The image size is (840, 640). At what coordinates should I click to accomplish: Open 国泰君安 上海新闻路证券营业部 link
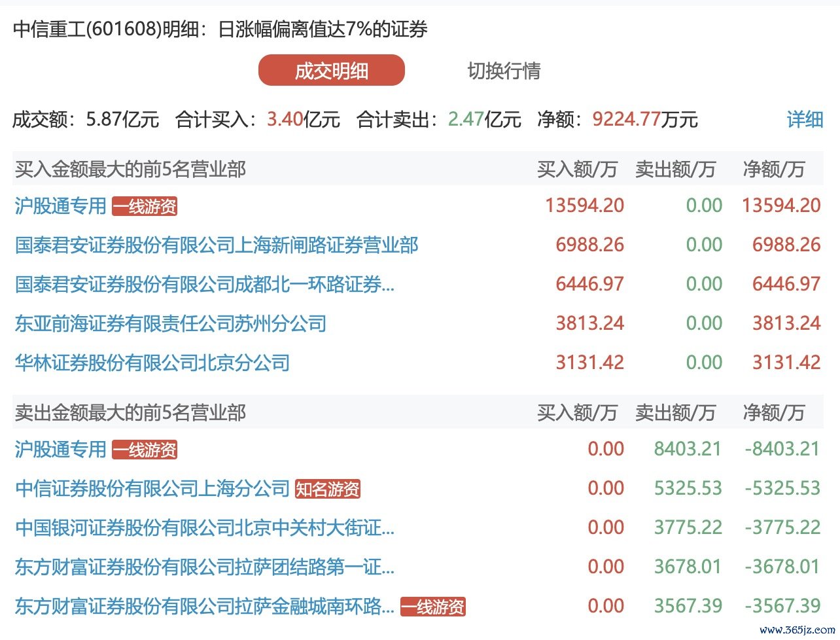[217, 245]
